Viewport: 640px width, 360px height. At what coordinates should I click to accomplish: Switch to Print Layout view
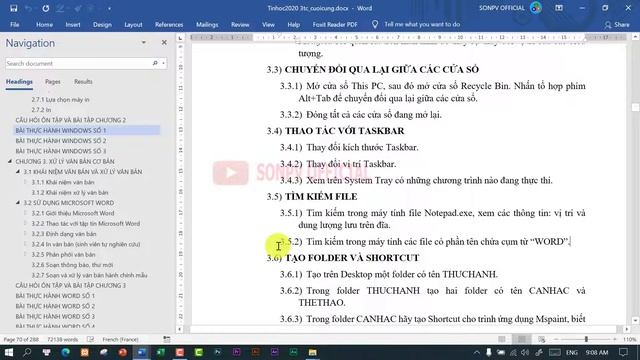coord(522,340)
